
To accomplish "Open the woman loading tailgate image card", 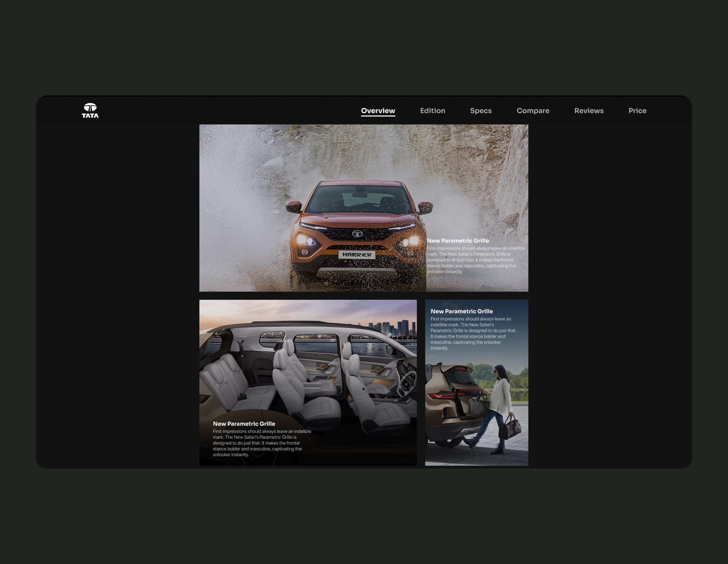I will point(477,383).
